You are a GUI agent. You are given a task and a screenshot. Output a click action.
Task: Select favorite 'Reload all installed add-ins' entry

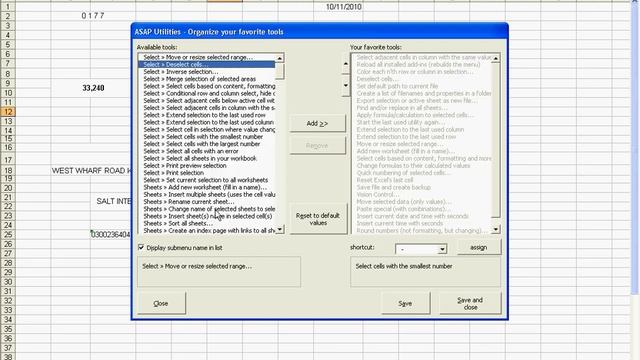click(x=422, y=64)
